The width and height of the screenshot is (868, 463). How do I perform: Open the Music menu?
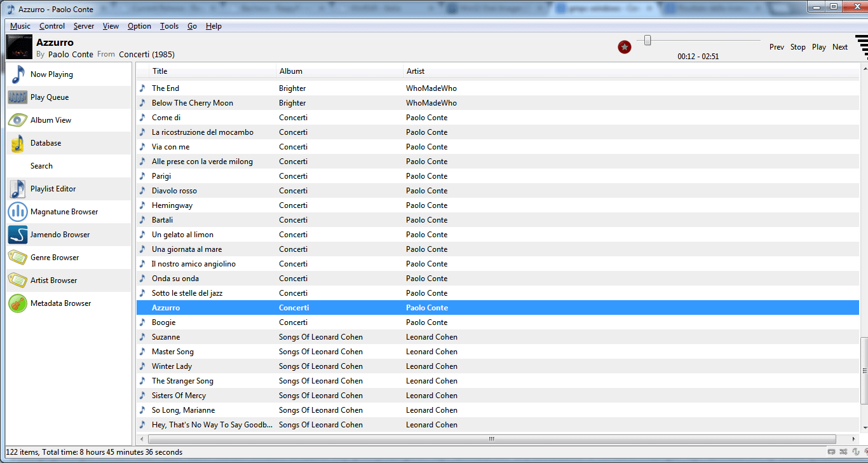coord(20,26)
